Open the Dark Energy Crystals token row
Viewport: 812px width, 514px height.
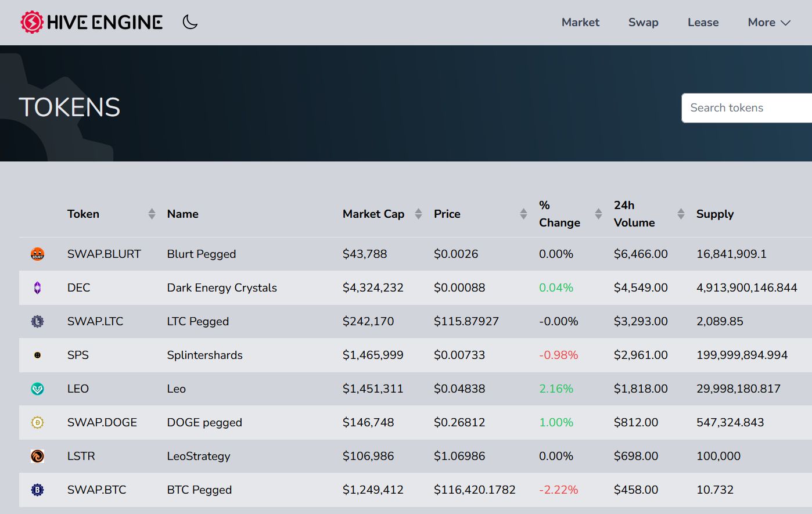[x=415, y=287]
